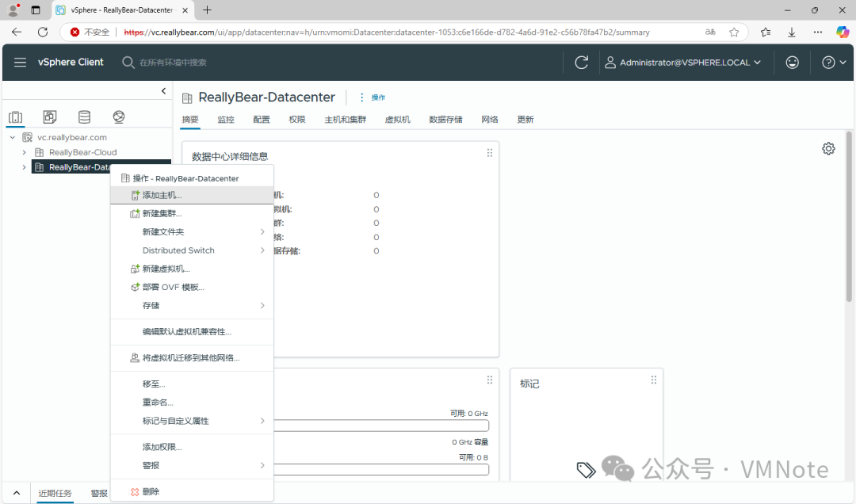Choose 移至 from context menu
The height and width of the screenshot is (504, 856).
click(x=192, y=384)
